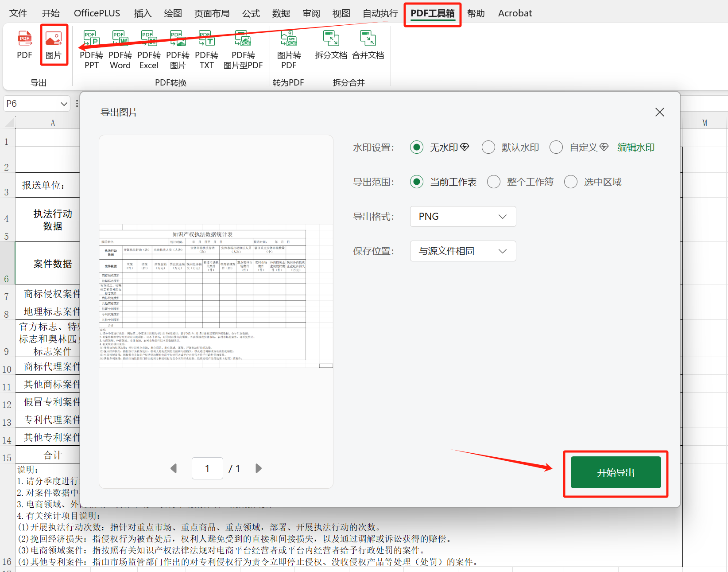Click the 开始导出 button

[x=616, y=472]
